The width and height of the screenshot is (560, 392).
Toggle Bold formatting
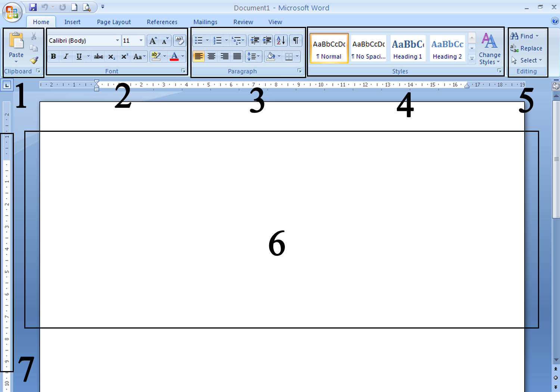click(x=53, y=56)
